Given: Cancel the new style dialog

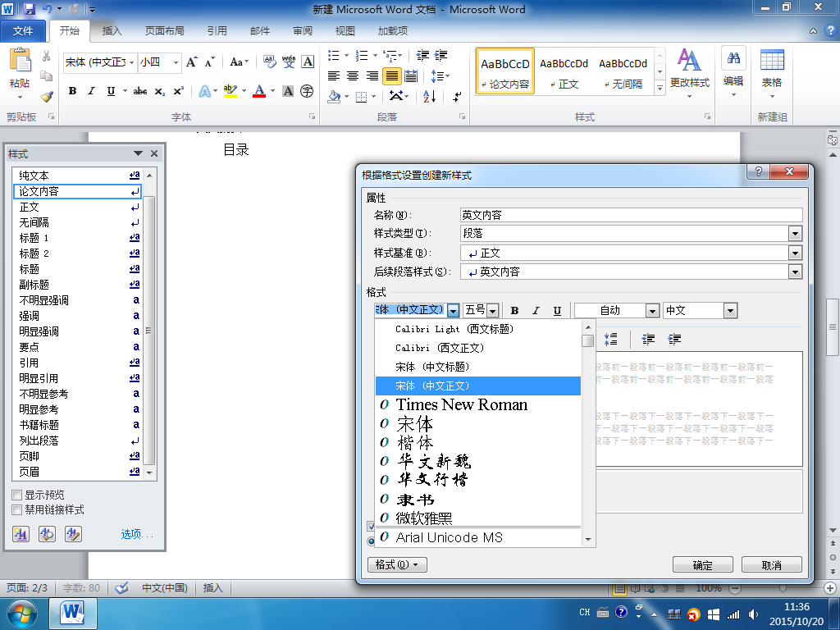Looking at the screenshot, I should [771, 564].
